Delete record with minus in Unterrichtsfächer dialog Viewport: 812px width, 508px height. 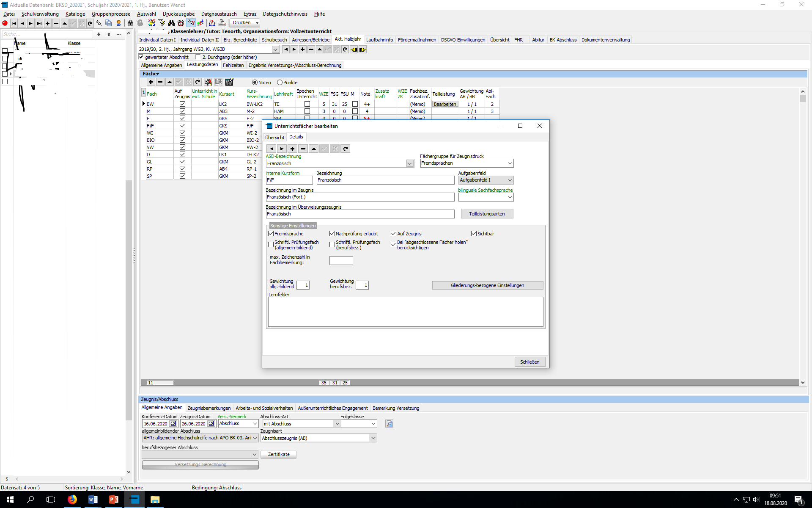pyautogui.click(x=303, y=149)
